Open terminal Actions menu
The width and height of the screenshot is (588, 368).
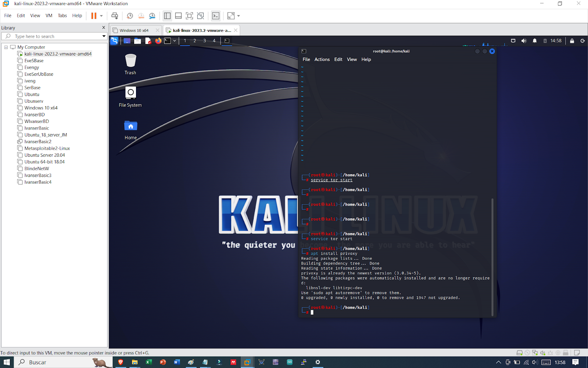click(322, 59)
